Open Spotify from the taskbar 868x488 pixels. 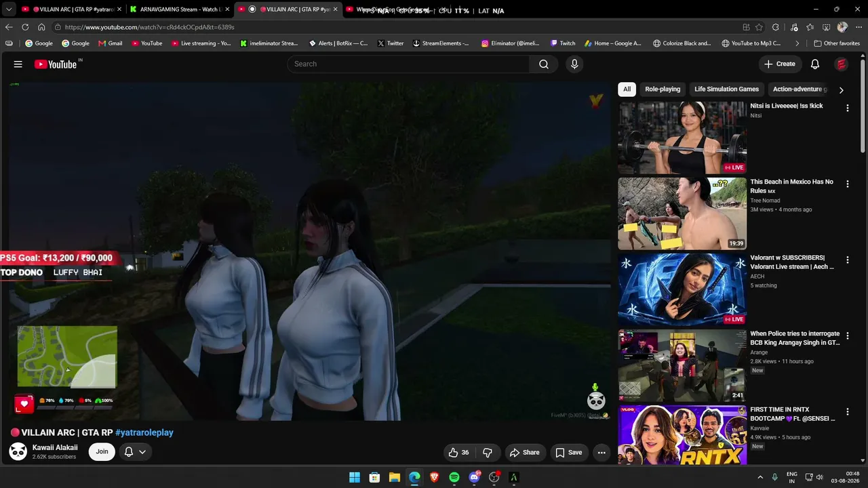(454, 477)
